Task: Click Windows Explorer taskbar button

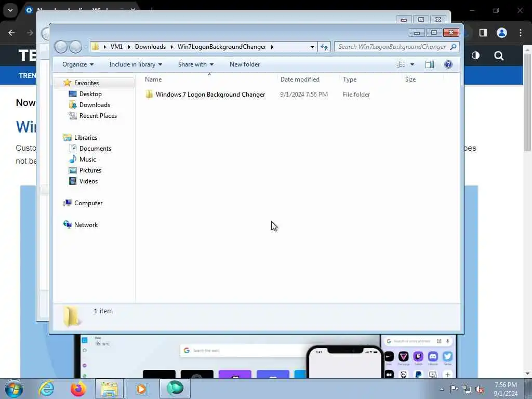Action: pos(109,389)
